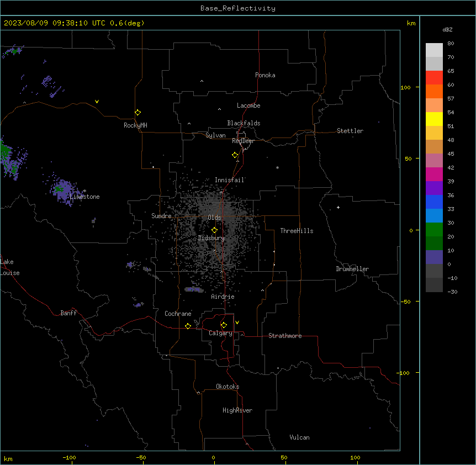The width and height of the screenshot is (476, 465).
Task: Click the ThreeHills town label
Action: click(x=297, y=231)
